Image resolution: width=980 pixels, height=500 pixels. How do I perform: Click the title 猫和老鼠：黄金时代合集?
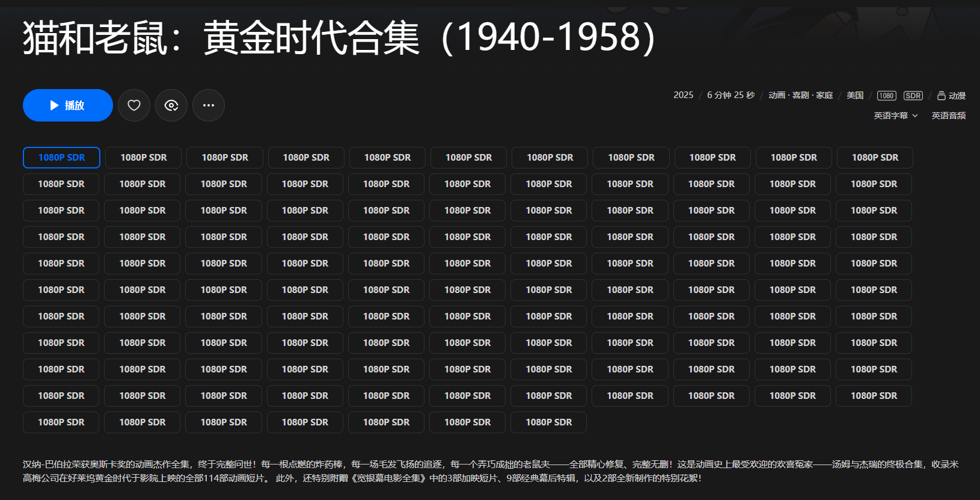pyautogui.click(x=338, y=37)
